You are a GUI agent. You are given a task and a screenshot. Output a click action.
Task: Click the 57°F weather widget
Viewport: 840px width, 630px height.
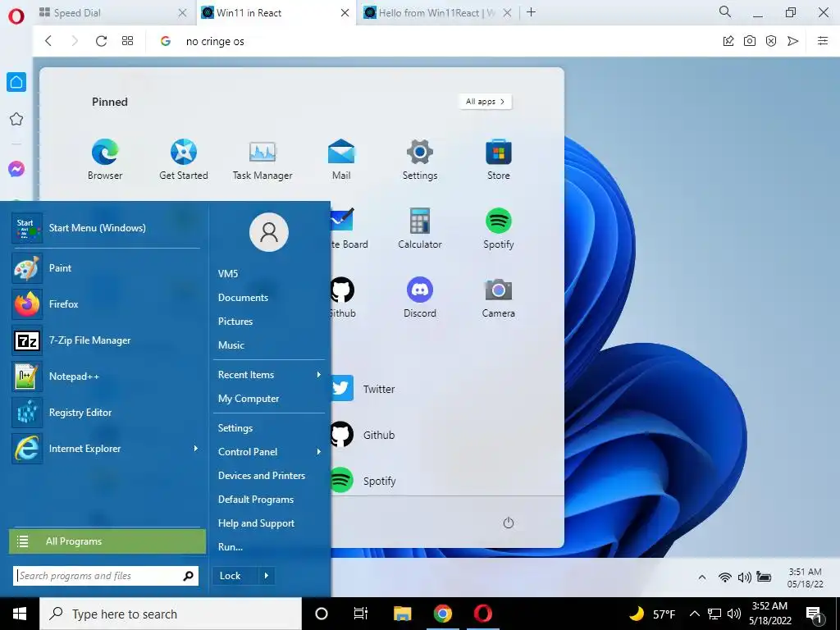[x=652, y=614]
